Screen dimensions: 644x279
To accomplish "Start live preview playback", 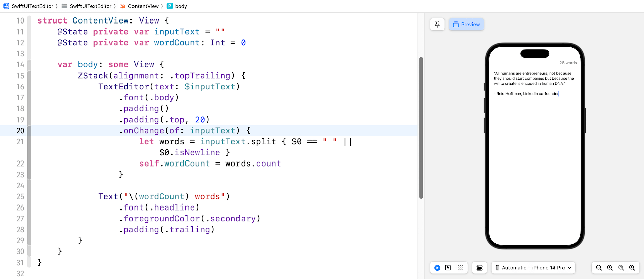I will pyautogui.click(x=437, y=268).
